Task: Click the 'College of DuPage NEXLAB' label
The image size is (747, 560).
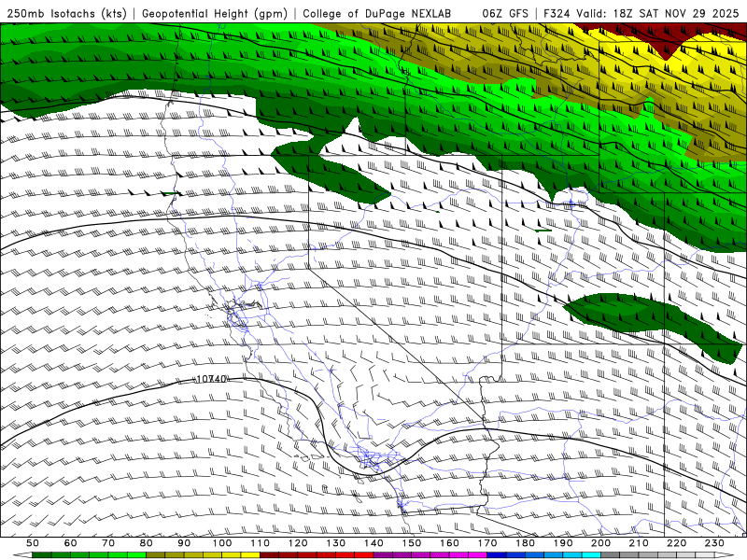Action: pos(377,13)
